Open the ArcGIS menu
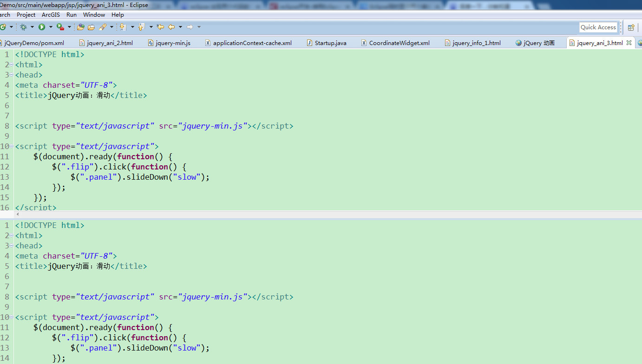This screenshot has width=642, height=364. 51,14
